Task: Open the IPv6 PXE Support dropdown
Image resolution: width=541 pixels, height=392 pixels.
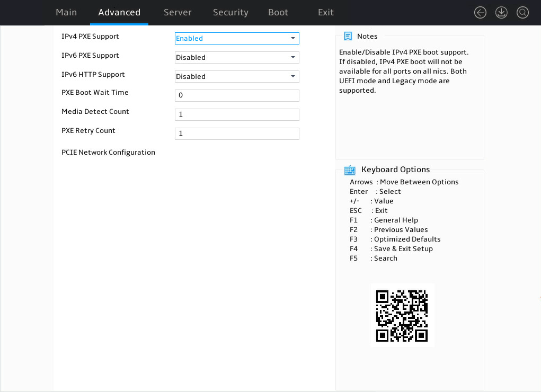Action: coord(237,57)
